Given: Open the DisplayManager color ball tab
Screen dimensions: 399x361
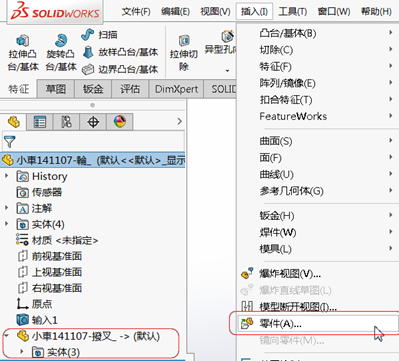Looking at the screenshot, I should pos(120,122).
